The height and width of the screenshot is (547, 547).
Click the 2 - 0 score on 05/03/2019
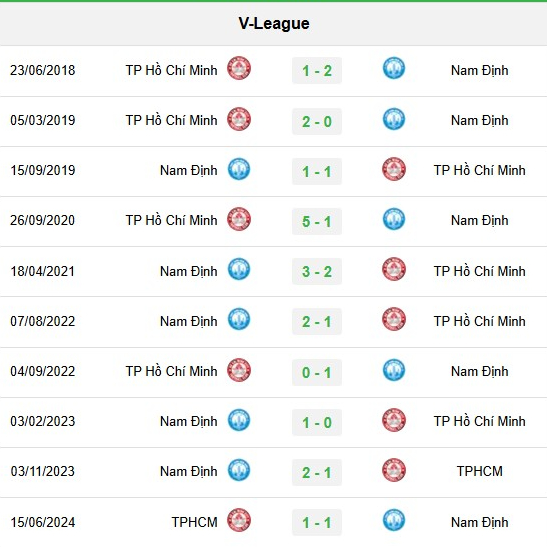pyautogui.click(x=317, y=122)
